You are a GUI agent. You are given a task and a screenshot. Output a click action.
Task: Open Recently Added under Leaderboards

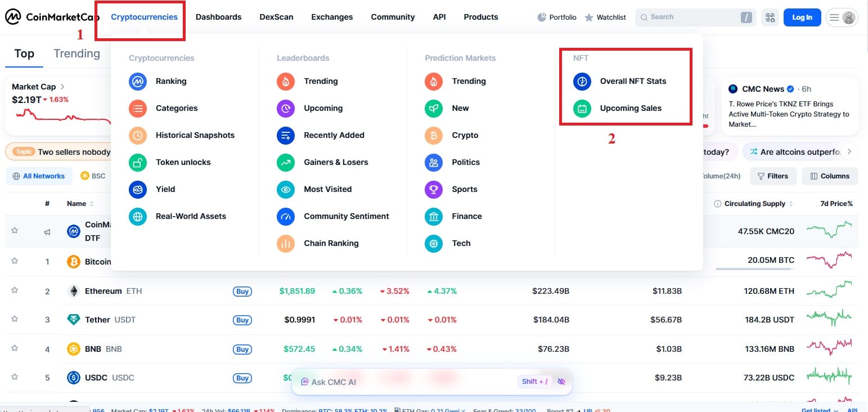(x=321, y=135)
